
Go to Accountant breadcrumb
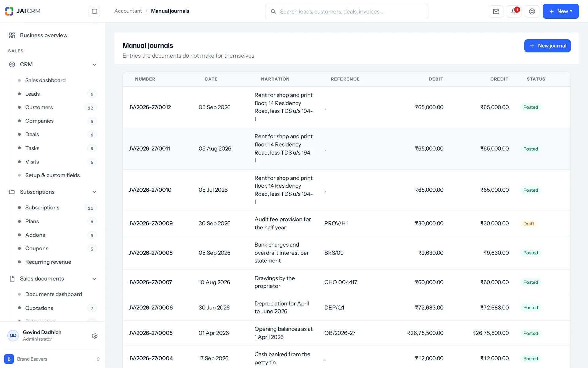point(128,11)
